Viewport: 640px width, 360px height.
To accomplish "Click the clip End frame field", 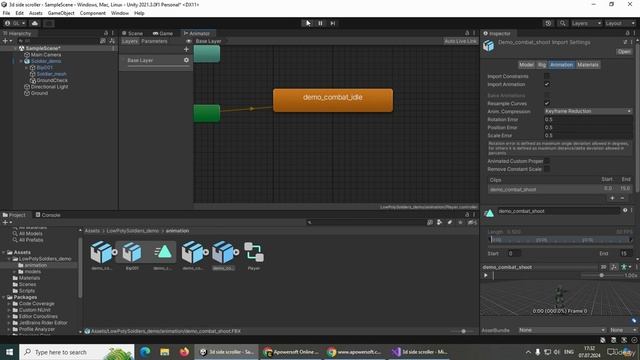I will 626,253.
